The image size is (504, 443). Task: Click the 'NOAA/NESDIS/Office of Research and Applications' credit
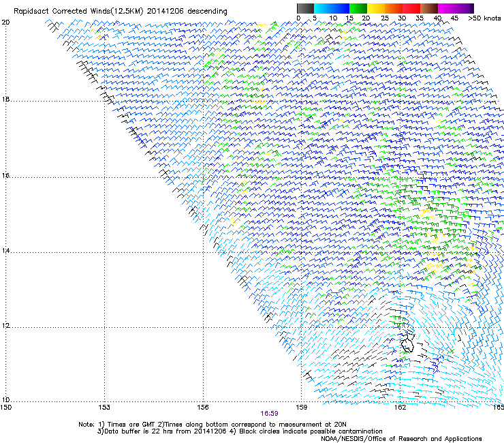tap(401, 439)
